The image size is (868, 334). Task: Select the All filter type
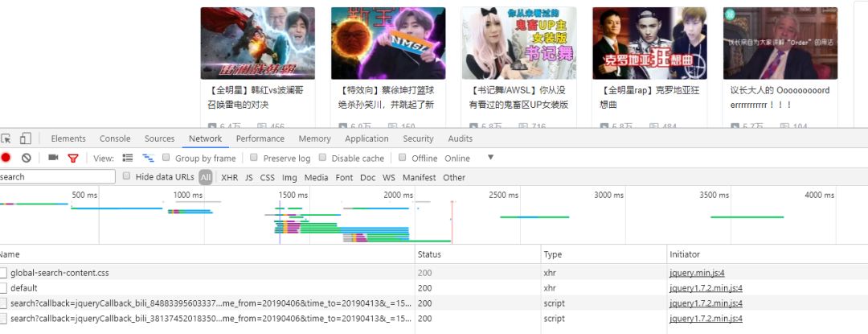click(206, 177)
